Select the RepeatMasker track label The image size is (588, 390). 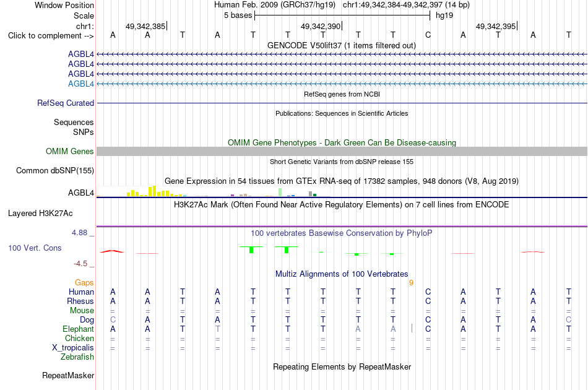pyautogui.click(x=68, y=375)
